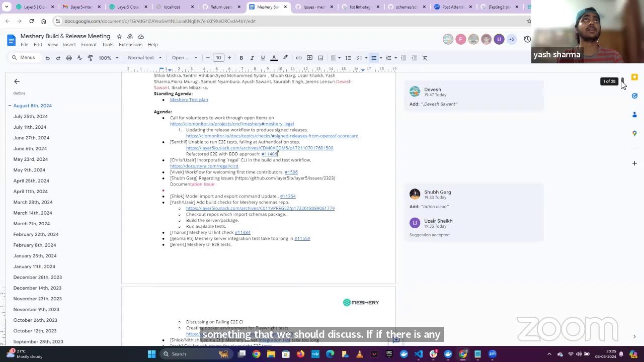Decrease the paragraph indent
This screenshot has width=644, height=362.
point(404,58)
